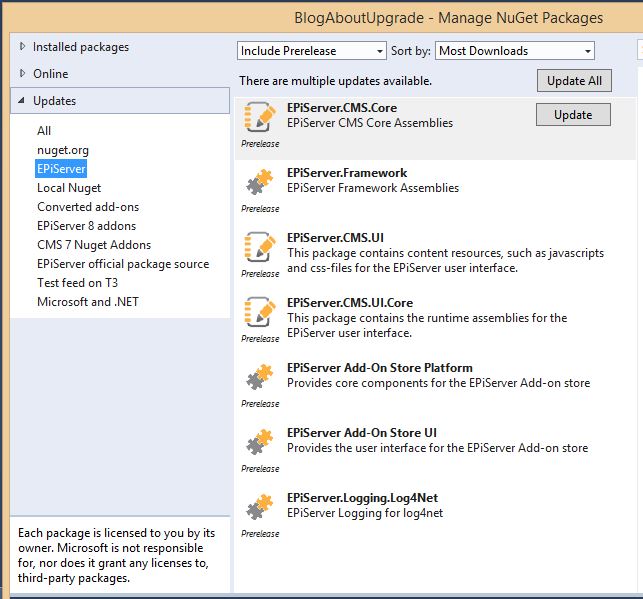This screenshot has height=599, width=643.
Task: Select the EPiServer.CMS.UI package title
Action: pos(335,238)
